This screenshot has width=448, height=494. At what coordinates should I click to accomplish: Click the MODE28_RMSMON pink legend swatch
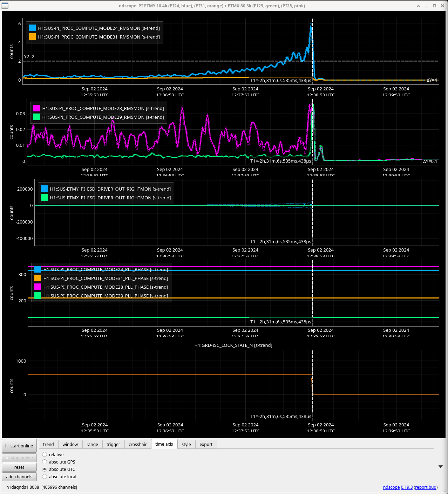36,108
